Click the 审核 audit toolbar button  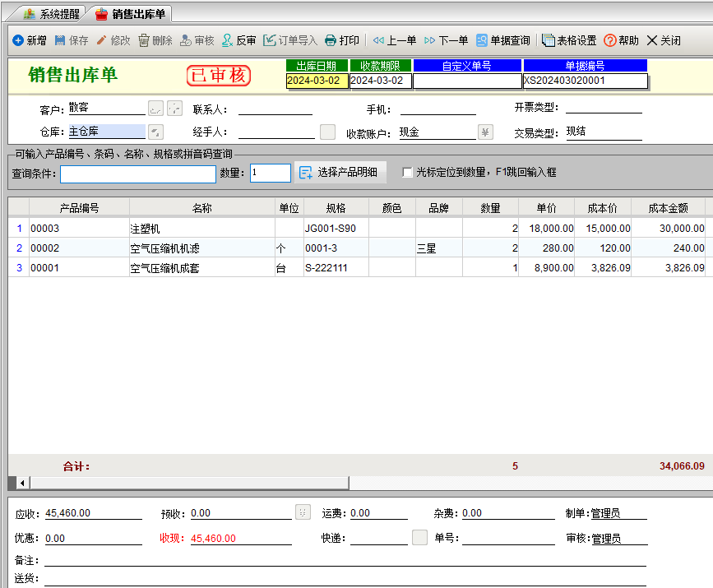coord(197,40)
